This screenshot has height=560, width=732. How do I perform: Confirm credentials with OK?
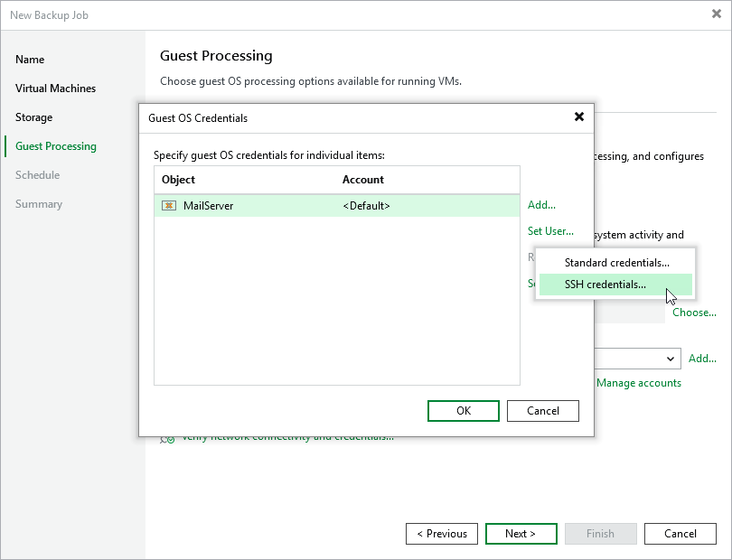tap(463, 411)
